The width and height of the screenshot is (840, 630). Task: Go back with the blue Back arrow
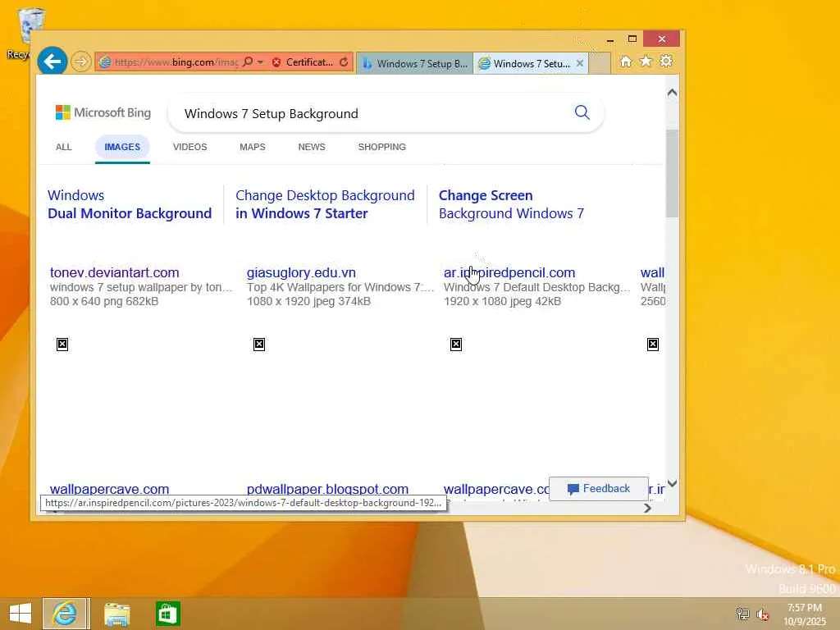click(52, 62)
